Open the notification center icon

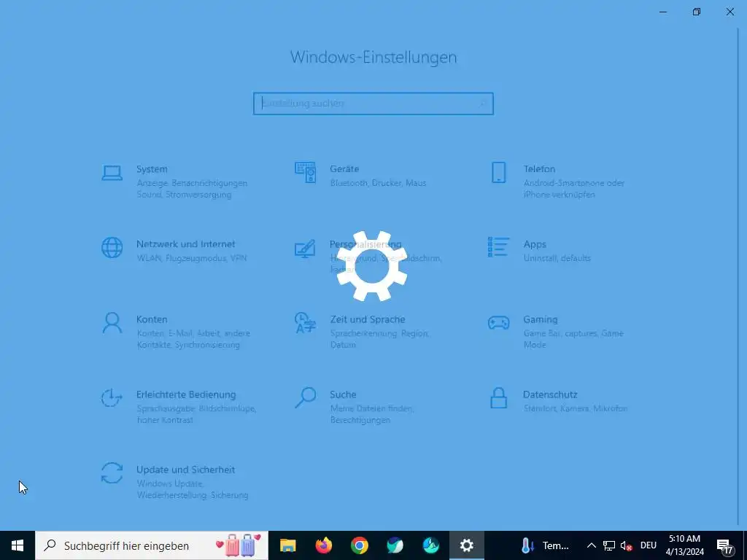(x=725, y=547)
